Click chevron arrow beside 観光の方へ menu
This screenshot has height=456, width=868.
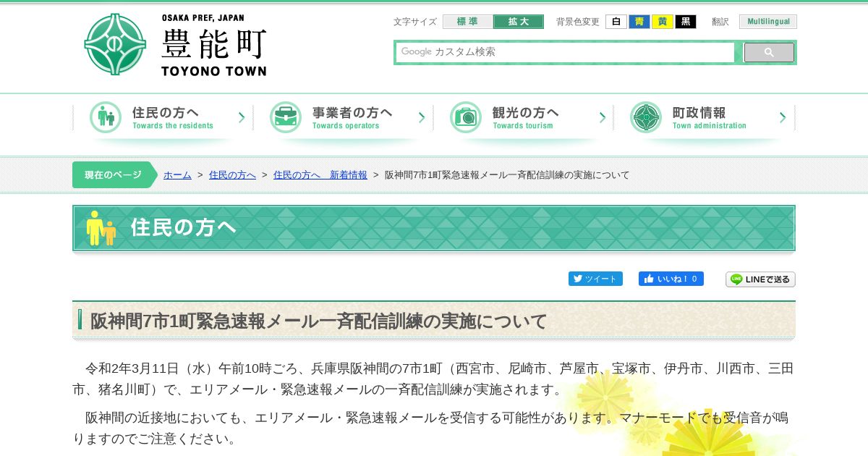(x=602, y=117)
